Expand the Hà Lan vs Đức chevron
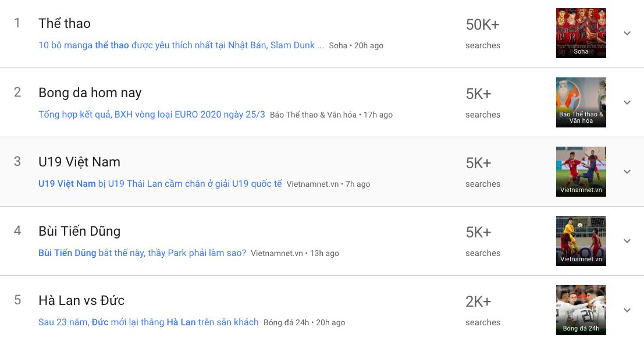This screenshot has height=341, width=644. [x=627, y=310]
